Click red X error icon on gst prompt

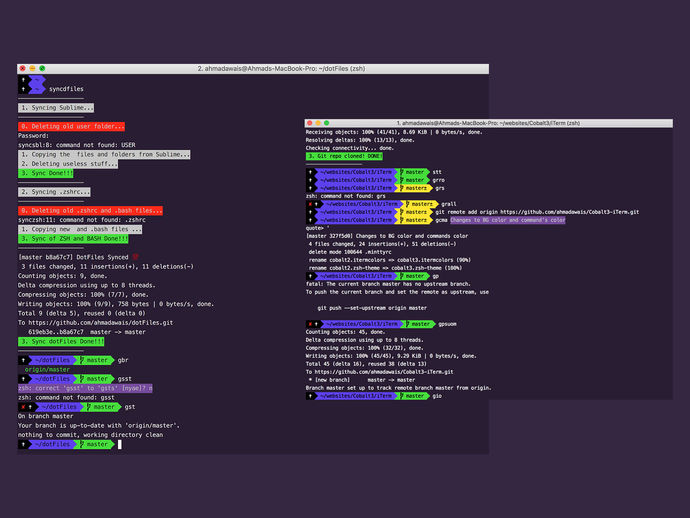[x=23, y=407]
